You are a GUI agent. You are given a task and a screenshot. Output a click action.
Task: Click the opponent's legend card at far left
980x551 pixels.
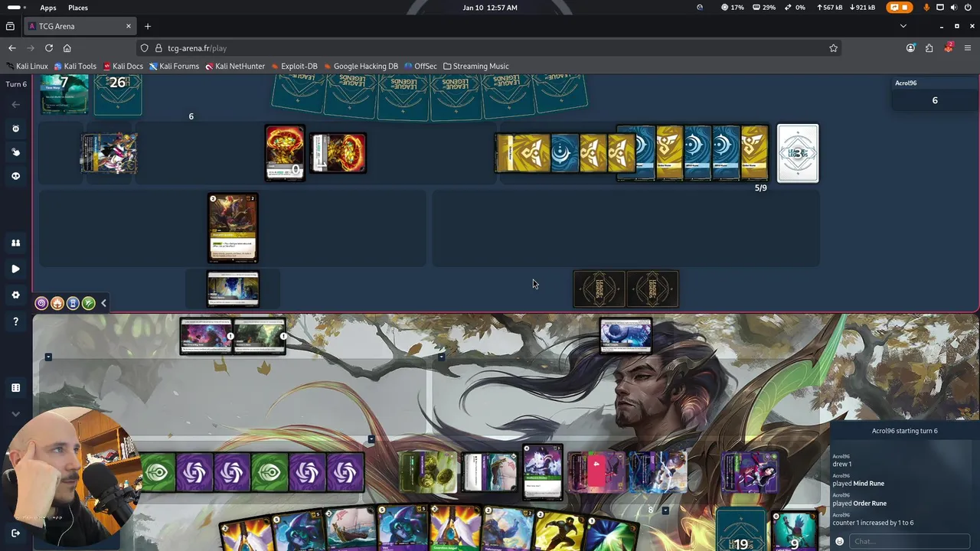[109, 152]
